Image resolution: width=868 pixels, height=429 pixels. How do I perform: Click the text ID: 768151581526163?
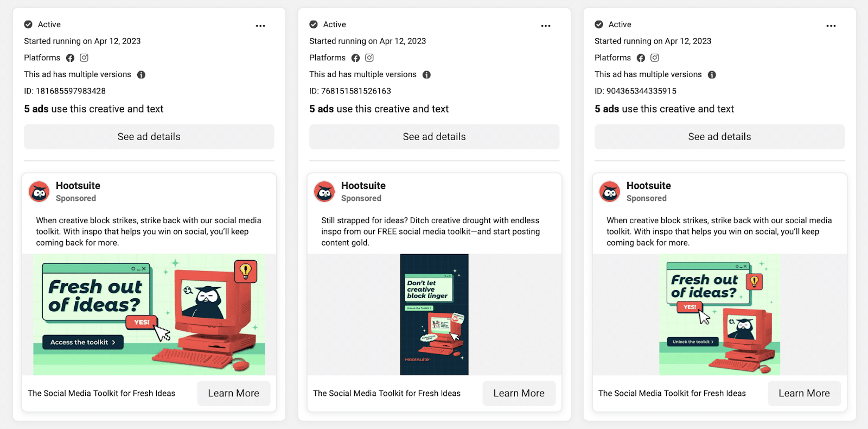350,91
